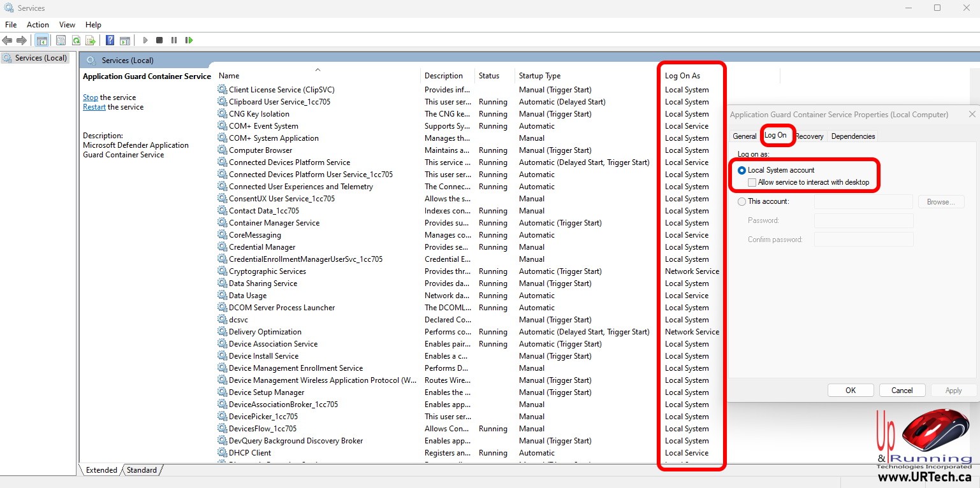Image resolution: width=980 pixels, height=488 pixels.
Task: Click the Refresh toolbar icon
Action: click(x=76, y=40)
